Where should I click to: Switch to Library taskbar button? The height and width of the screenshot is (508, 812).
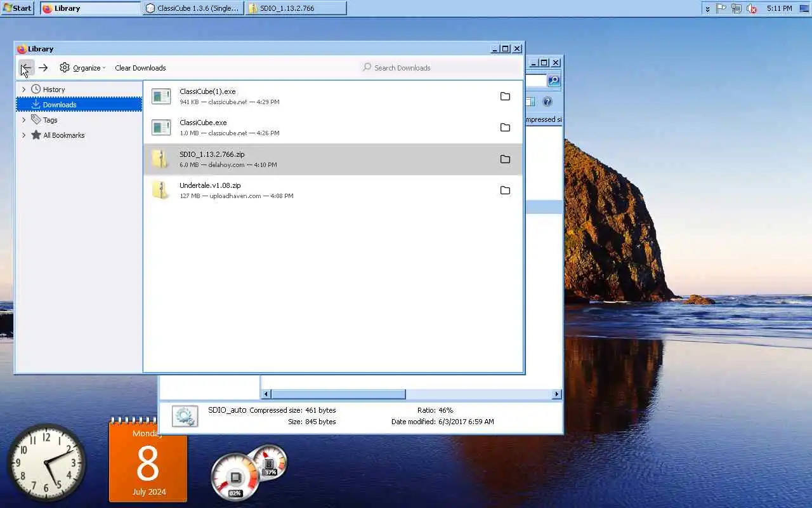coord(90,8)
